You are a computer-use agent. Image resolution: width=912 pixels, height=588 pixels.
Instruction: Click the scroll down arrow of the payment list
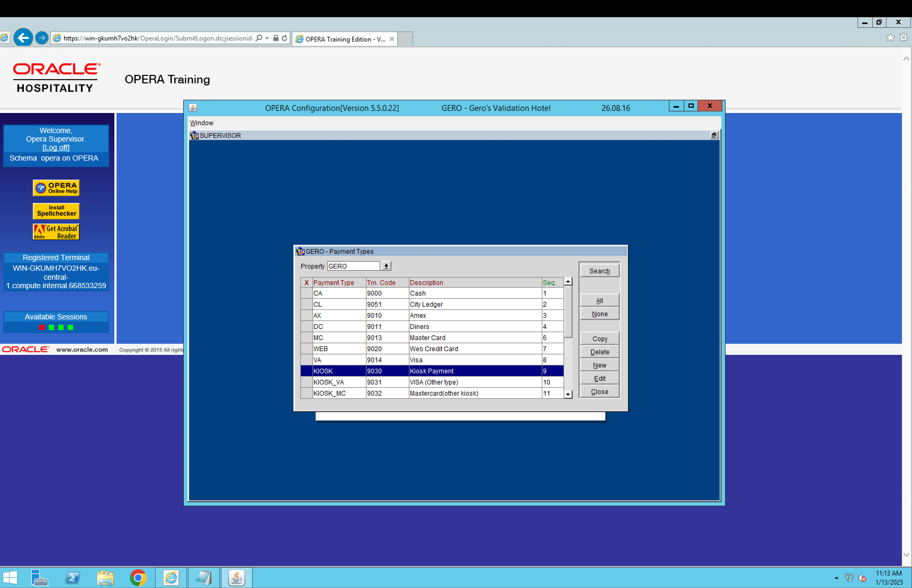coord(568,394)
